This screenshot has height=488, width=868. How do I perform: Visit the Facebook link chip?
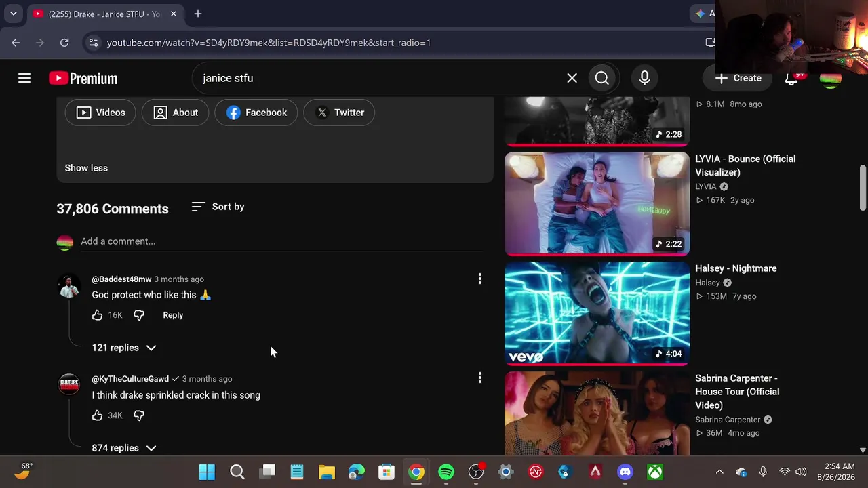coord(256,113)
